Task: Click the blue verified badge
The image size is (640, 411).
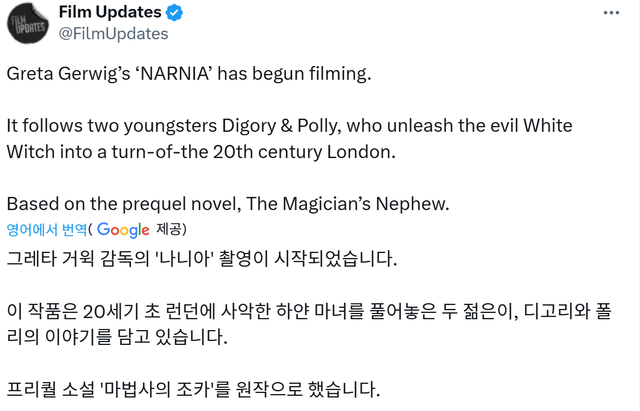Action: tap(174, 12)
